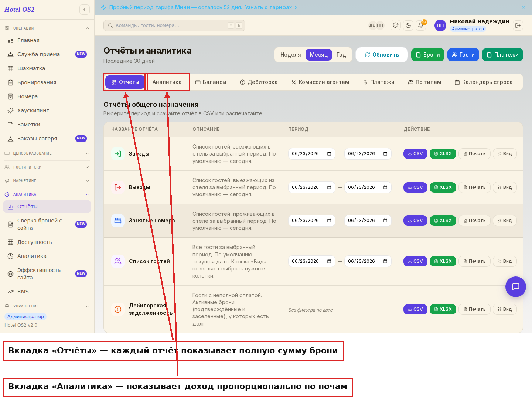Open start date picker for Список гостей
532x405 pixels.
pos(329,261)
